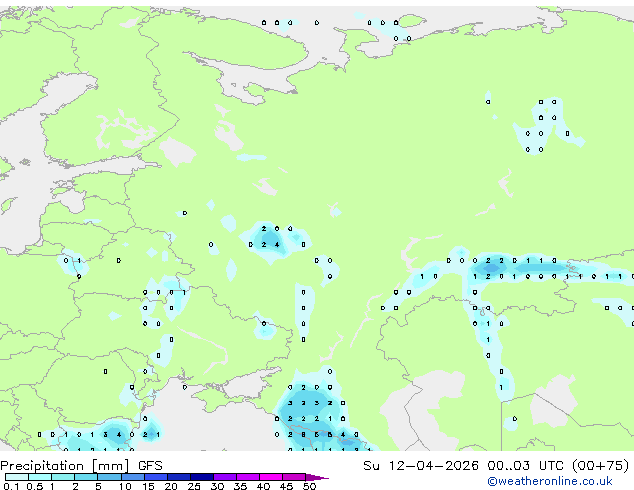The image size is (634, 490).
Task: Click the above-50 mm legend arrow tip
Action: [x=318, y=477]
